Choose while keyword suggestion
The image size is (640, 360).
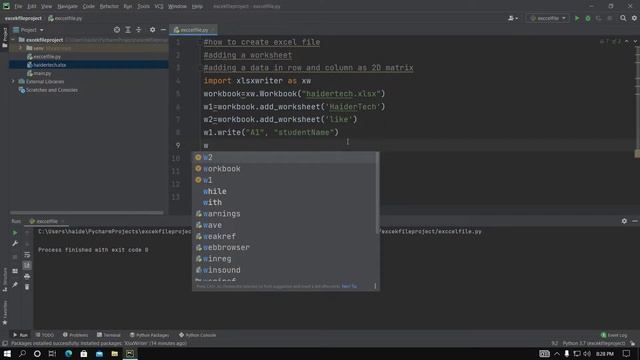285,191
